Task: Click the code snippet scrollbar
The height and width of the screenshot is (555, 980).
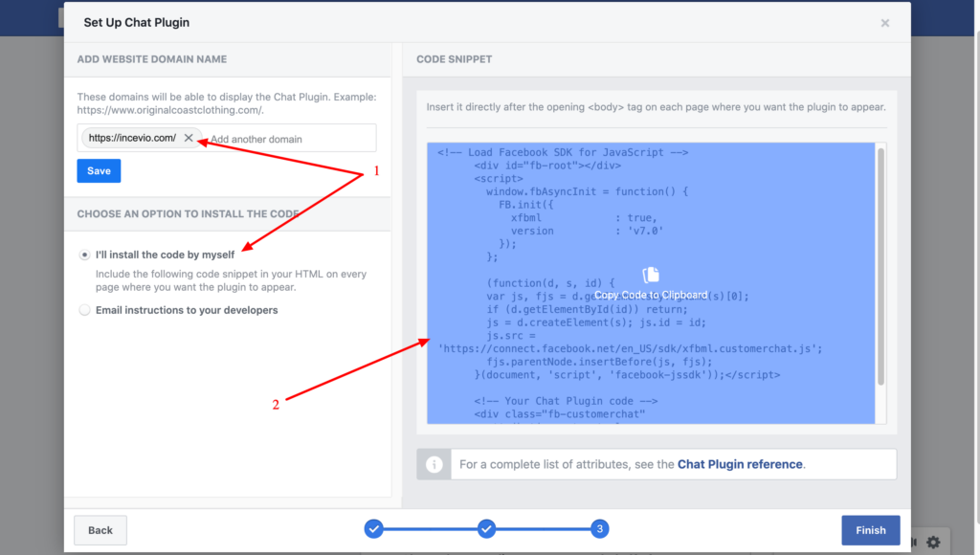Action: (x=880, y=268)
